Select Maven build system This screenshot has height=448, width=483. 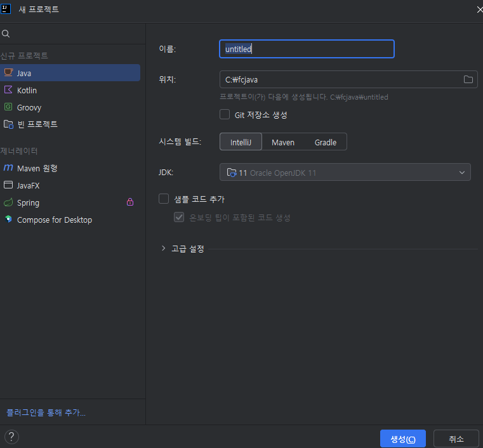click(283, 142)
